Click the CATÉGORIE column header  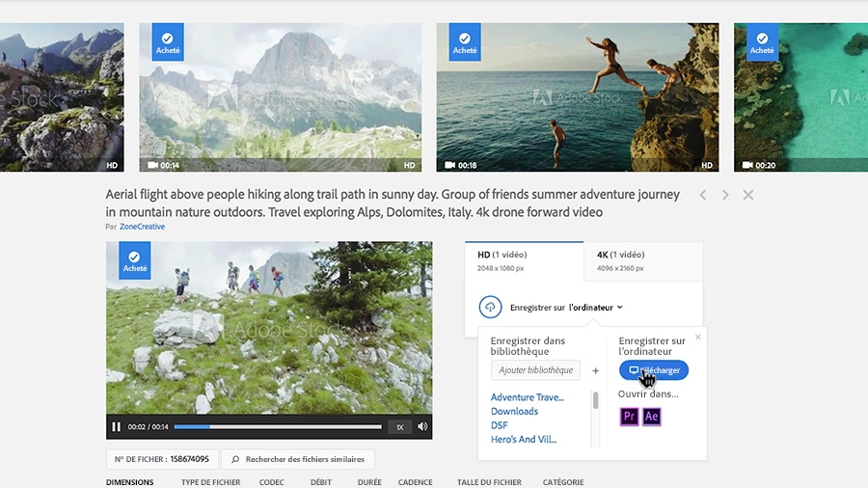tap(563, 482)
